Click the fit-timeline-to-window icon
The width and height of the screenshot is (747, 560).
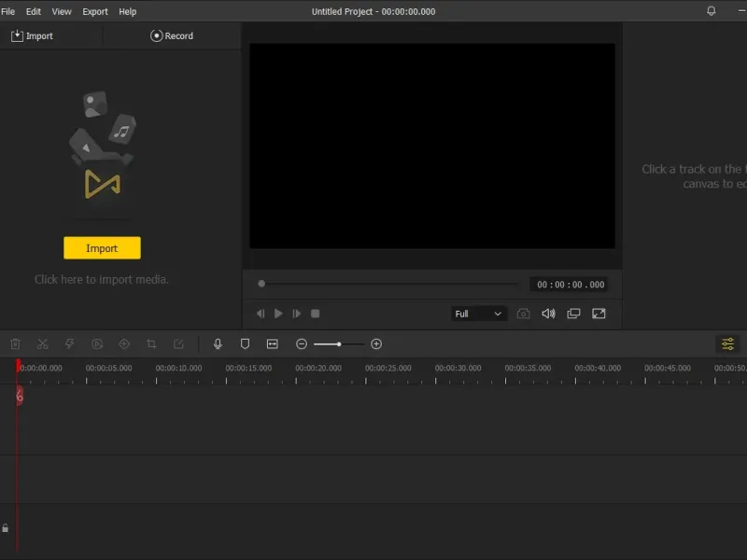point(273,344)
